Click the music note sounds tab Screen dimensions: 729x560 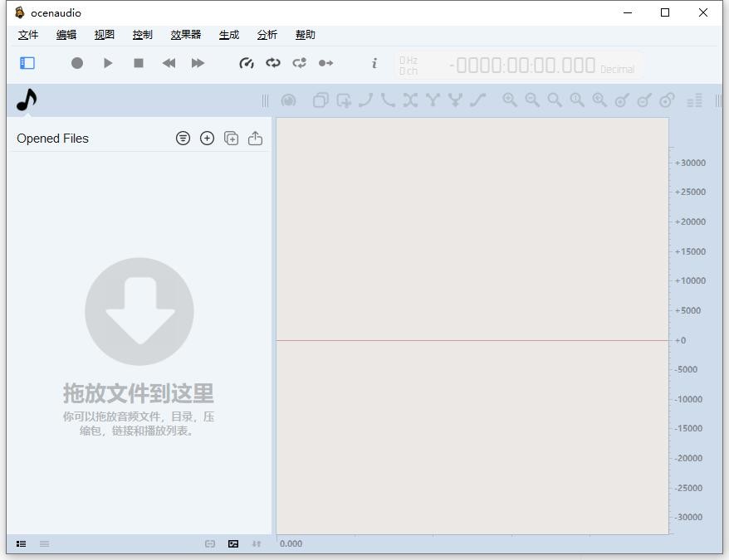(27, 100)
